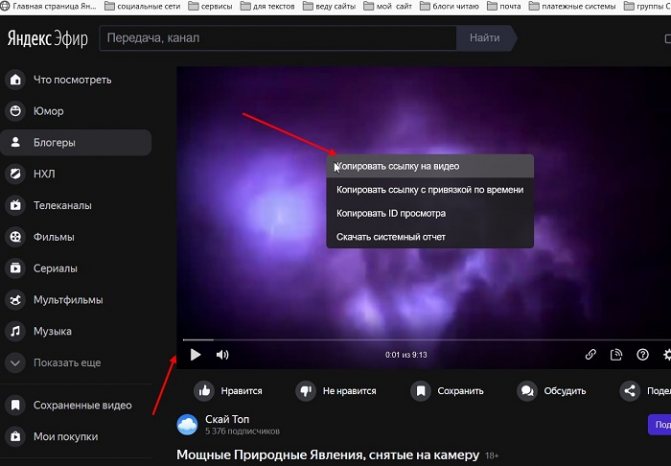Open the социальные сети bookmarks folder

[x=143, y=6]
